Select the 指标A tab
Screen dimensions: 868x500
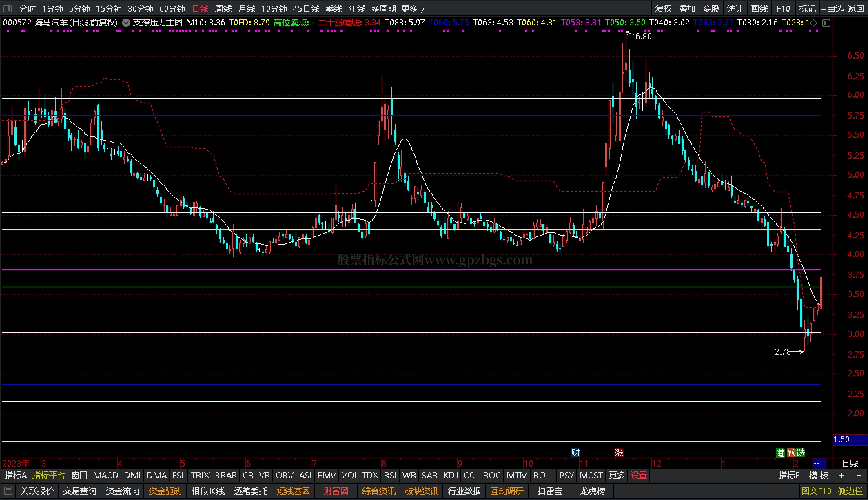point(16,476)
